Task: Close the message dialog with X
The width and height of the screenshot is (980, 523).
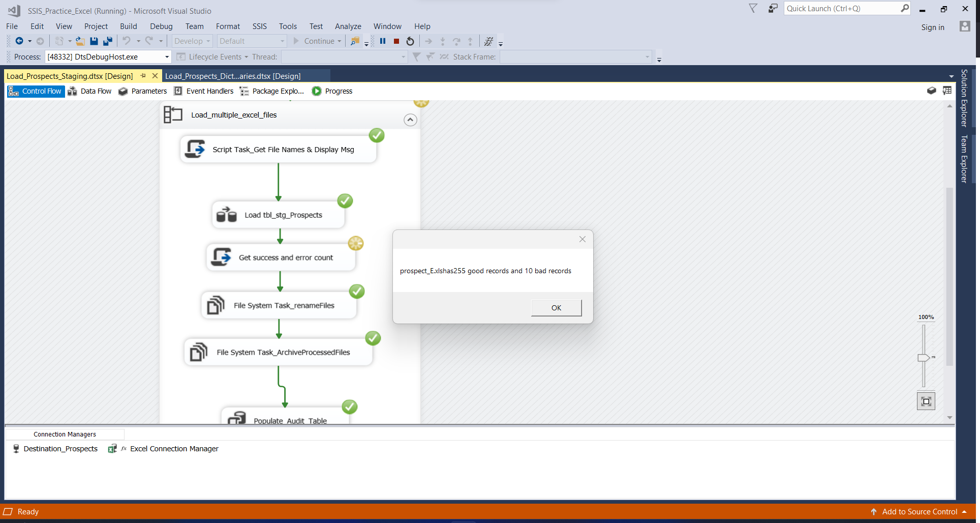Action: point(583,239)
